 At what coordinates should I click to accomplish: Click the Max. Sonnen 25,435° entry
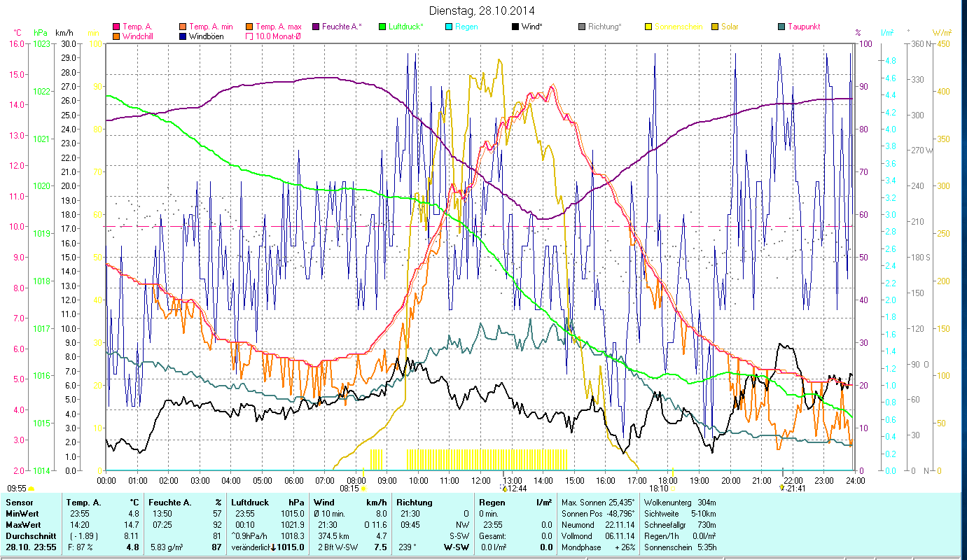coord(598,502)
